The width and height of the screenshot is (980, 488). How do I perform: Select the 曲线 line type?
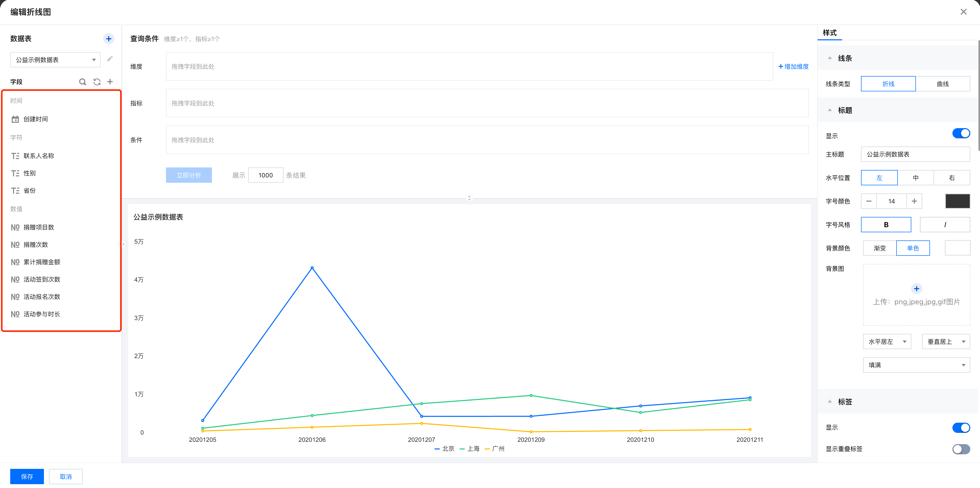[x=942, y=84]
